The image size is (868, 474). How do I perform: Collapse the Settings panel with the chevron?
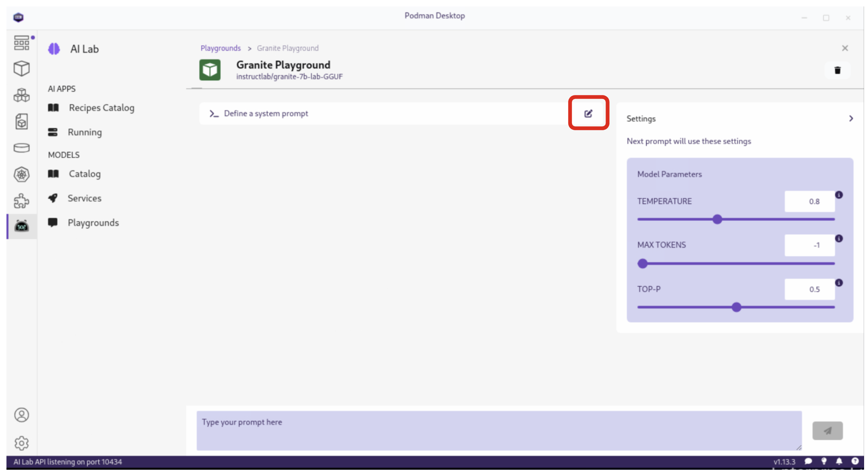(x=851, y=118)
